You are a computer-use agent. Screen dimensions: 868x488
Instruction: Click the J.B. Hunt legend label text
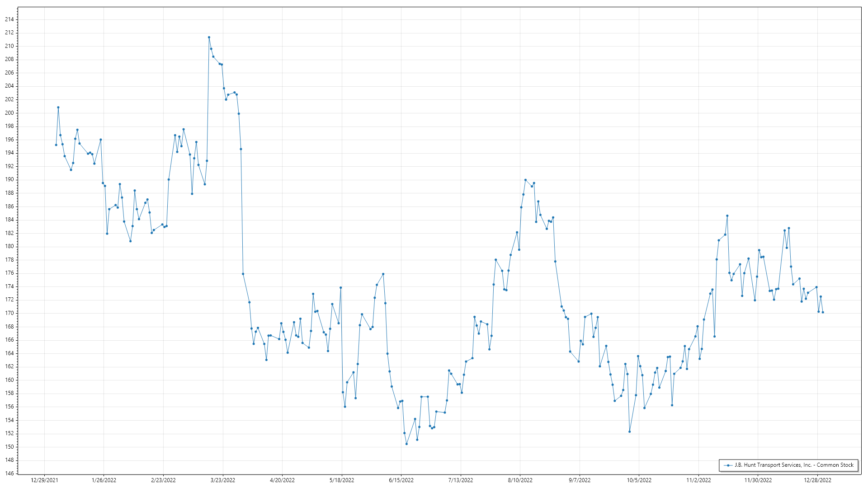[794, 465]
